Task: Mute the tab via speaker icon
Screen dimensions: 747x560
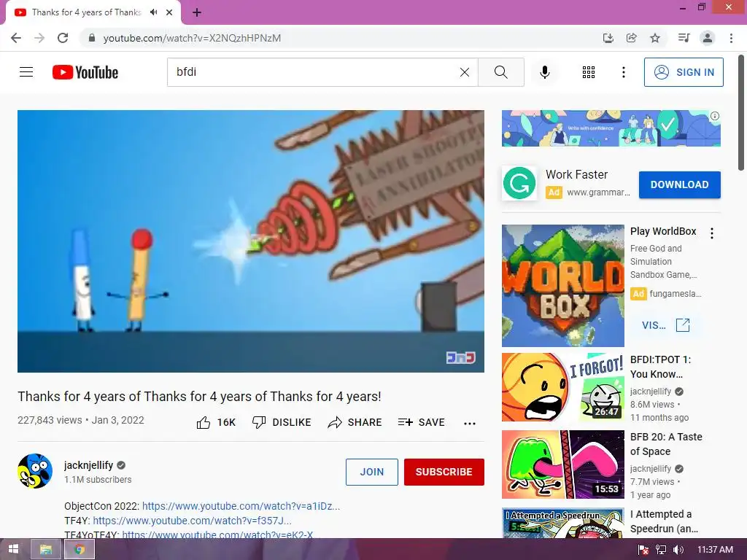Action: click(153, 12)
